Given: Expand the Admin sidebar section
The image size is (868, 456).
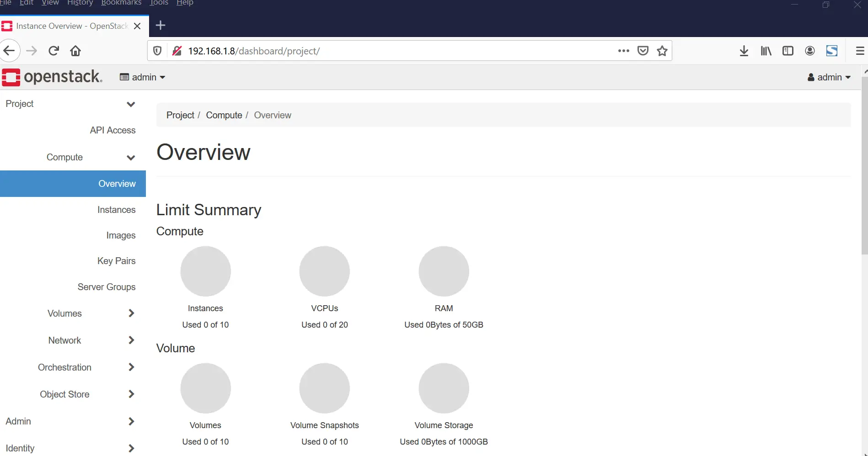Looking at the screenshot, I should [73, 421].
